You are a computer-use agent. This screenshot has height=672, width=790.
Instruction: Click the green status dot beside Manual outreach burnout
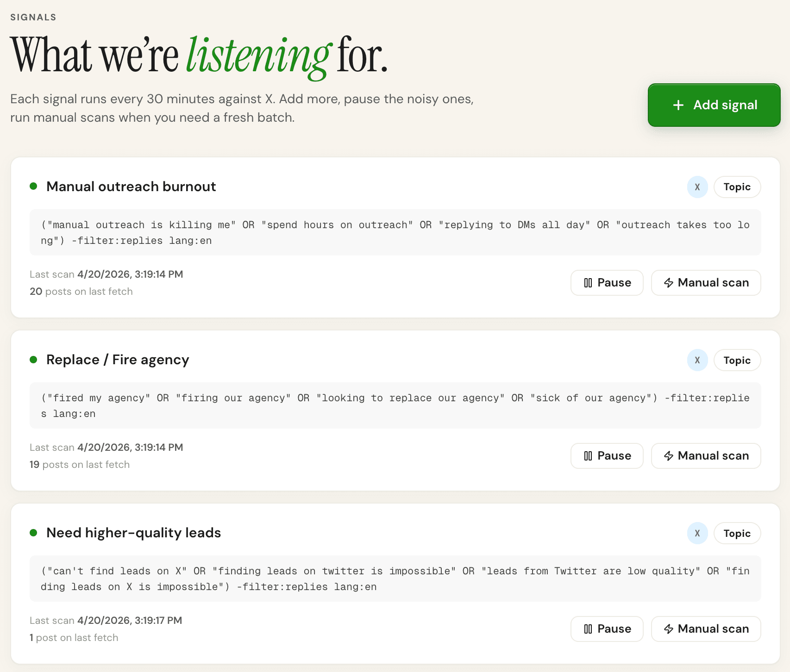click(33, 186)
